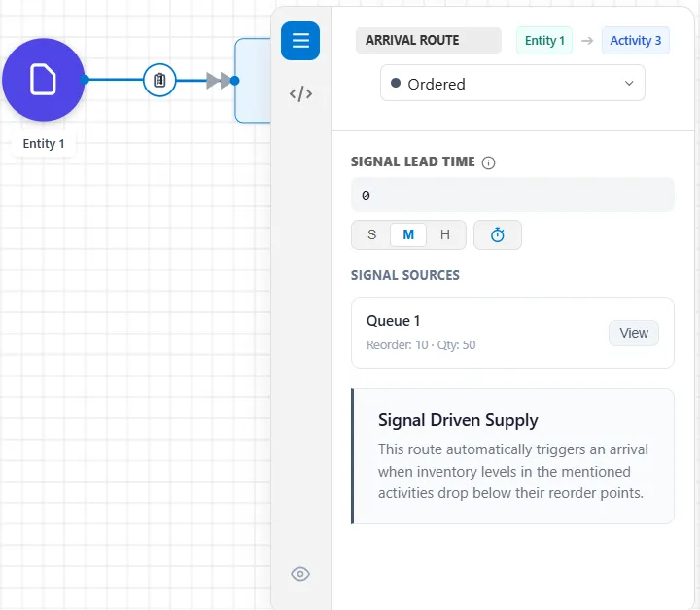
Task: Select the Entity 1 circle node
Action: point(44,80)
